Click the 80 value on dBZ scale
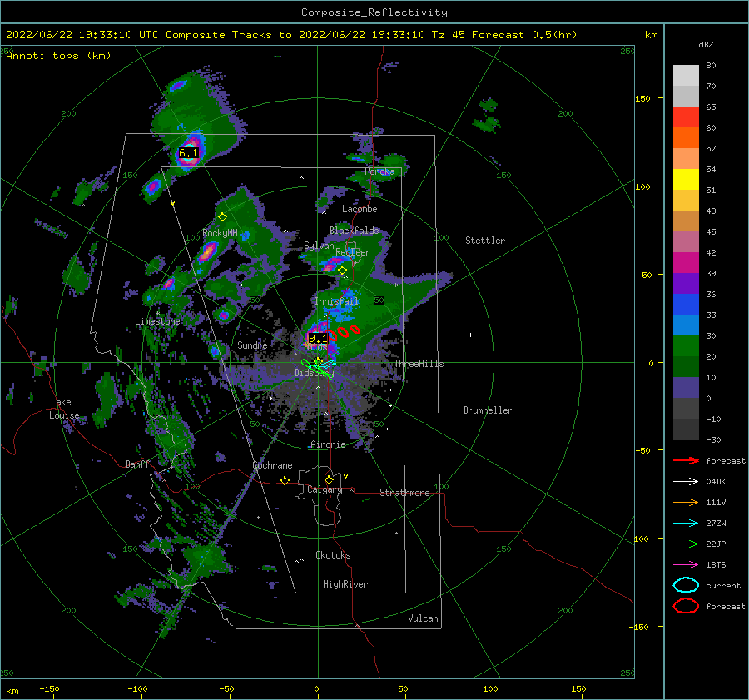The height and width of the screenshot is (700, 749). pyautogui.click(x=711, y=66)
